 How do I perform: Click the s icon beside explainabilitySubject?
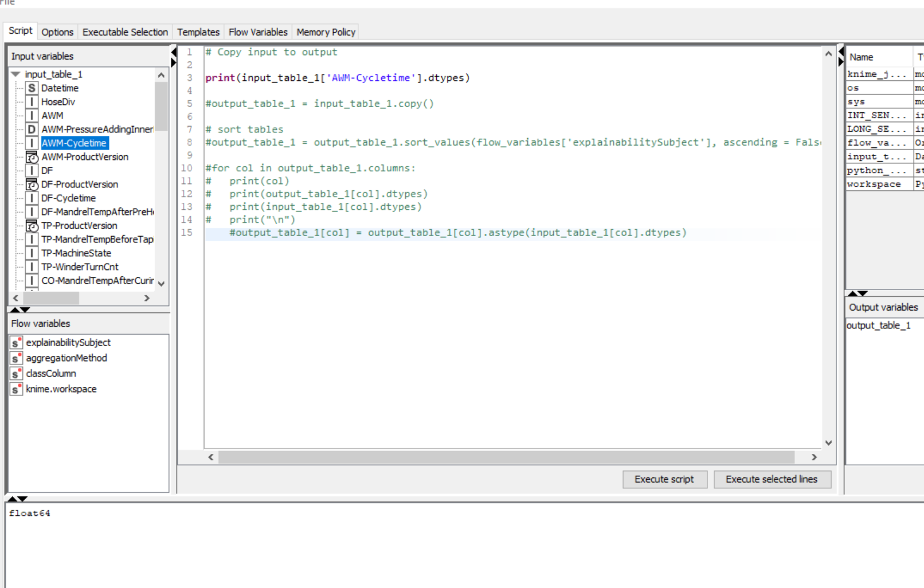(15, 342)
